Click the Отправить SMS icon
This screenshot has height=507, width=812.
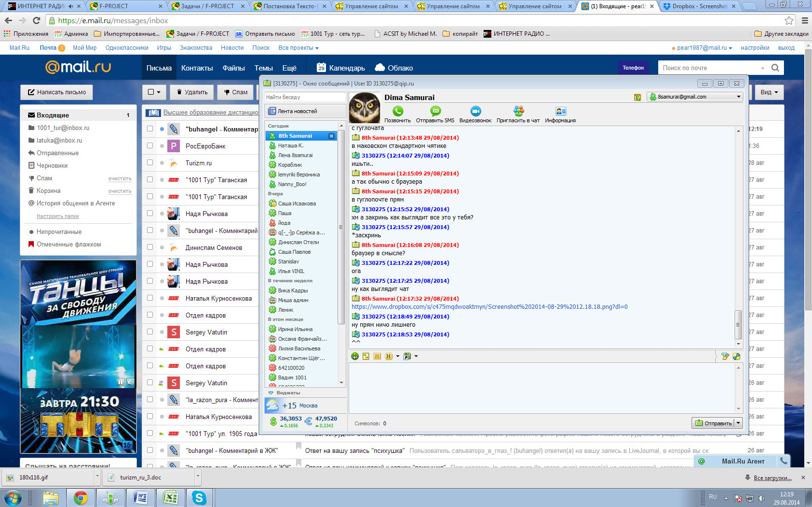(435, 111)
